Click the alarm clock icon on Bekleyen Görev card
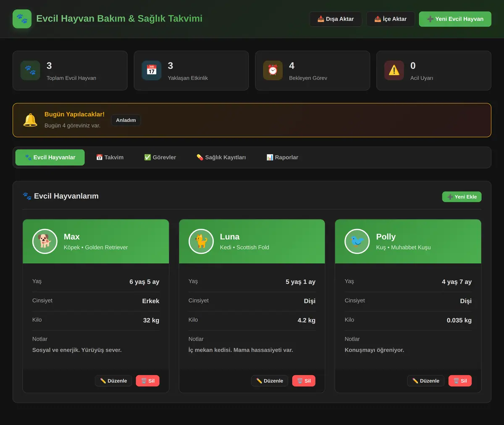Viewport: 504px width, 425px height. (x=273, y=70)
